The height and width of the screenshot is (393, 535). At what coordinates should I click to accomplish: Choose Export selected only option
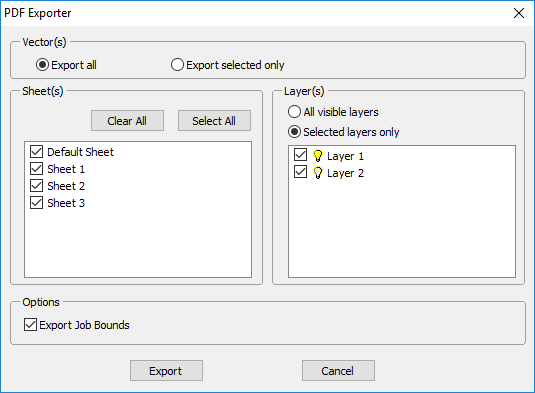click(x=177, y=65)
